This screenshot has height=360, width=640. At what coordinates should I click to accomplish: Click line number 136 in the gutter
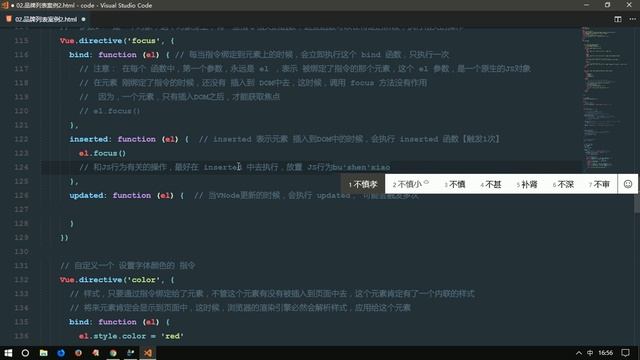[21, 336]
